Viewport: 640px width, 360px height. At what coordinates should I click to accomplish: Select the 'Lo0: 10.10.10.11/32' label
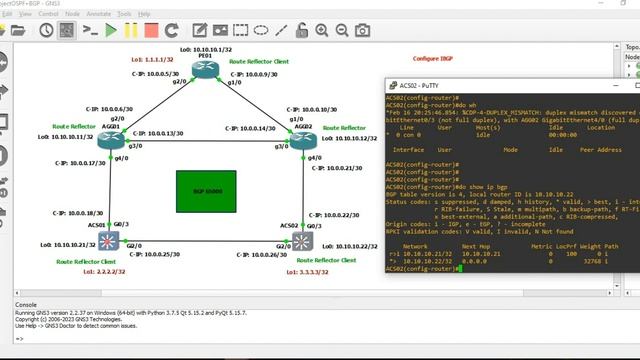click(x=65, y=137)
